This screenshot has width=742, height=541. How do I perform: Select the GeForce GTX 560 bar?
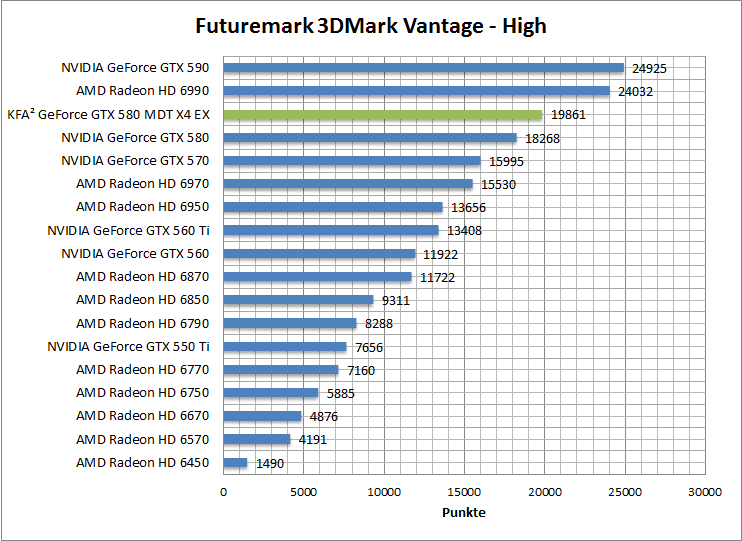[x=319, y=253]
